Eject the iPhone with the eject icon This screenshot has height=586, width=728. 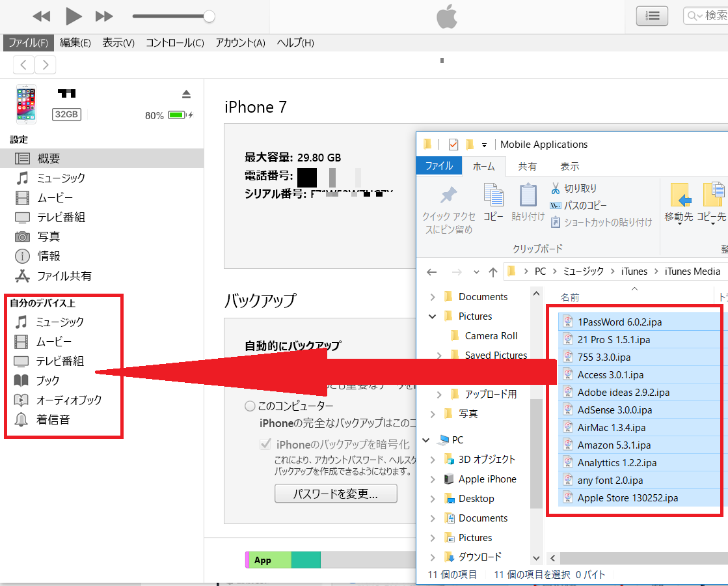[x=186, y=94]
